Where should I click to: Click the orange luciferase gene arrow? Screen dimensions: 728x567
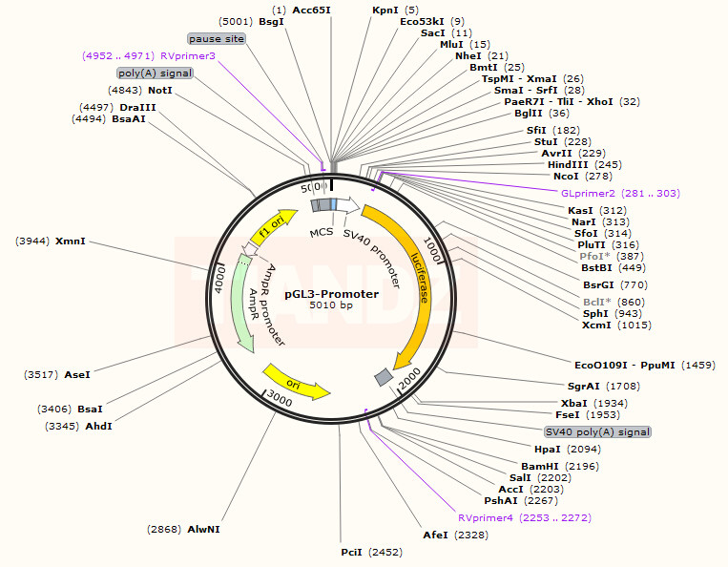click(415, 286)
